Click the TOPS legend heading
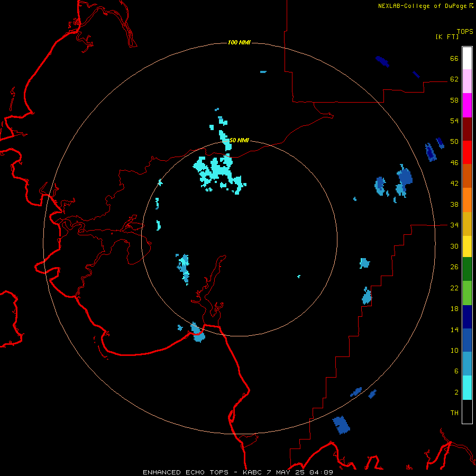This screenshot has height=476, width=476. (x=465, y=31)
